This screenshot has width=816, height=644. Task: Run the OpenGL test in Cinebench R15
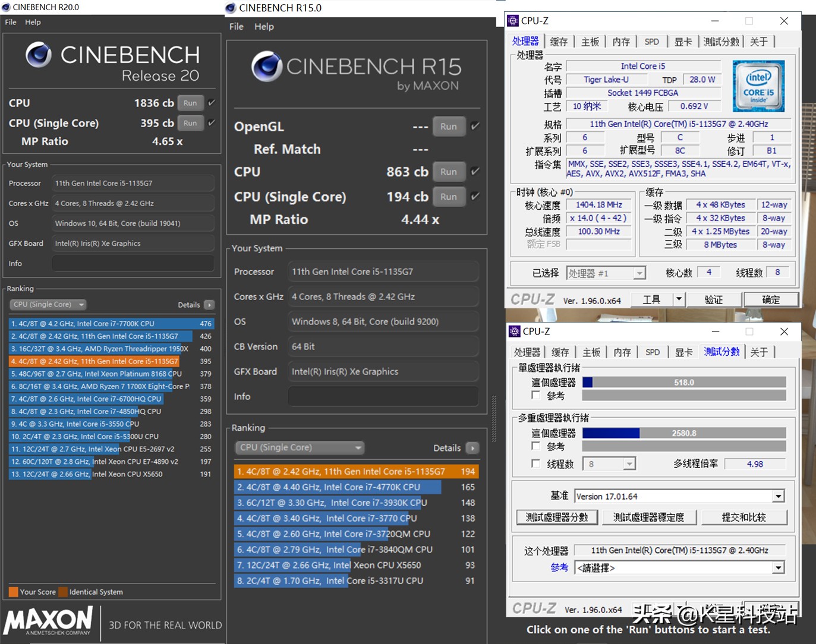pyautogui.click(x=449, y=126)
